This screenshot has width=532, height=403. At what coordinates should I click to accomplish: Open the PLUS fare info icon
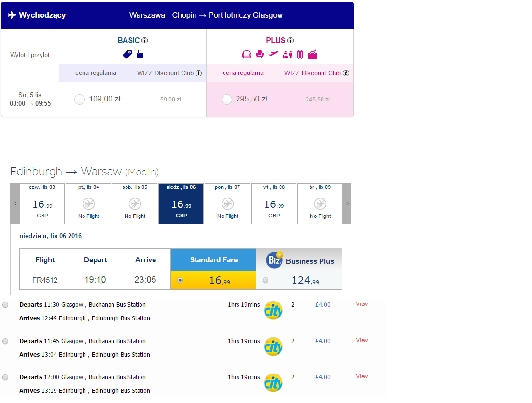click(291, 41)
